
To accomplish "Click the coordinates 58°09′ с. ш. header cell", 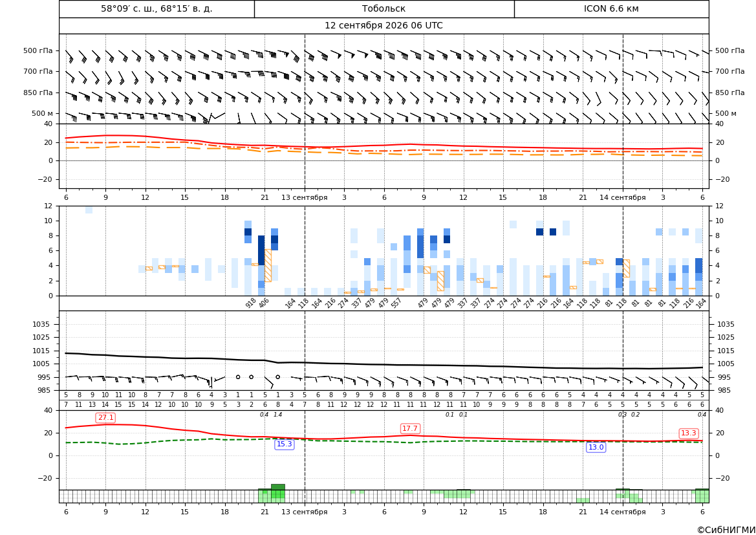I will click(x=157, y=8).
